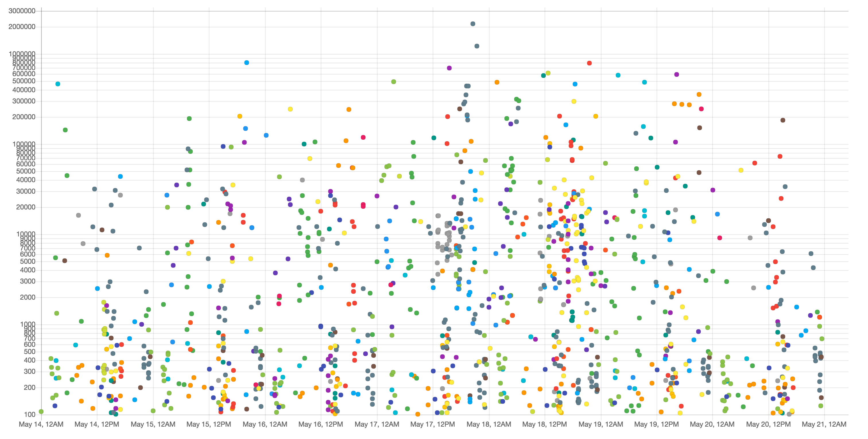Click the x-axis label May 17, 12PM
This screenshot has height=439, width=868.
tap(433, 424)
